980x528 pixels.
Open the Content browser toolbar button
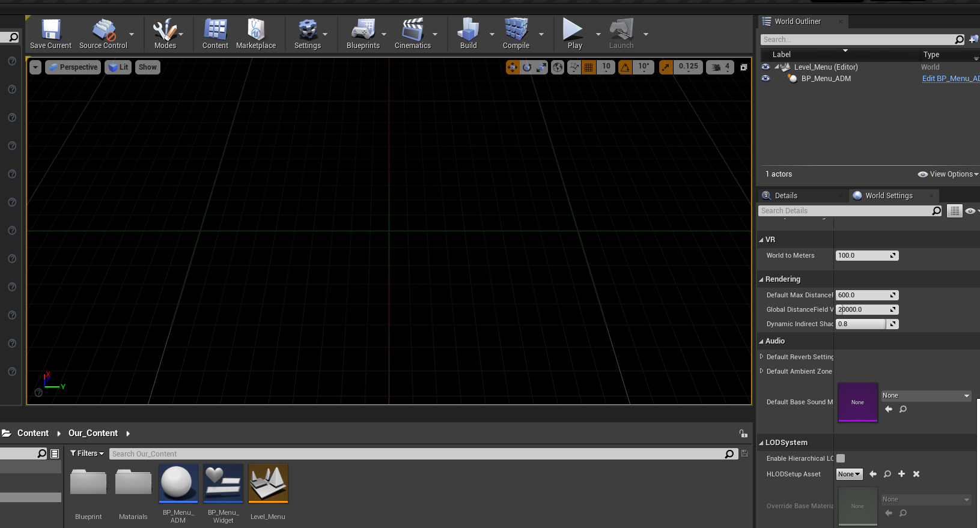point(215,34)
